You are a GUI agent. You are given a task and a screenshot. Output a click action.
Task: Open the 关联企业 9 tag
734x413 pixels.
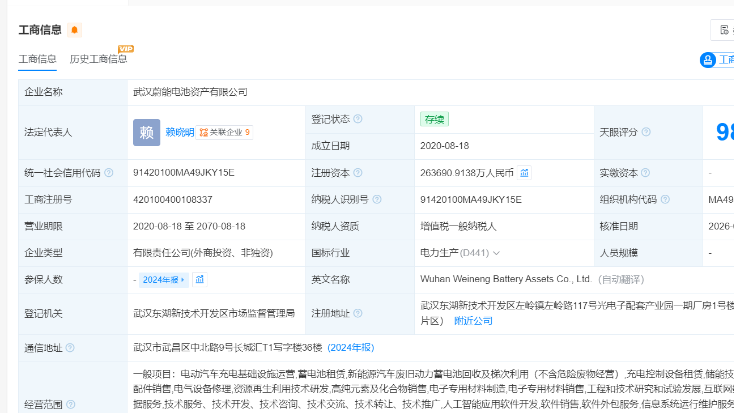224,132
